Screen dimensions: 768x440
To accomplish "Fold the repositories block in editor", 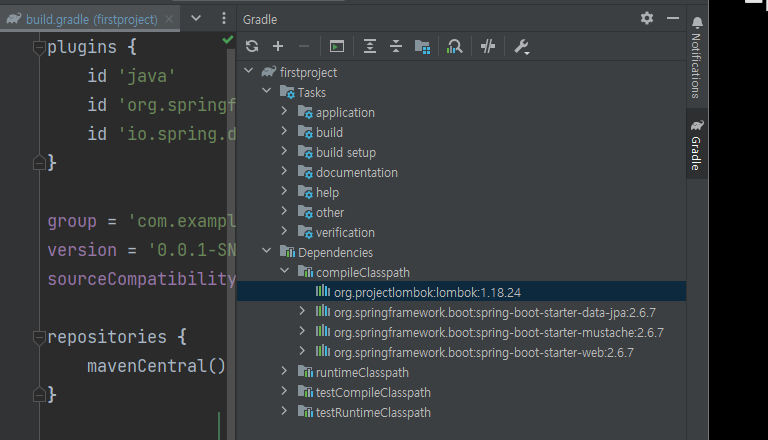I will click(x=39, y=338).
